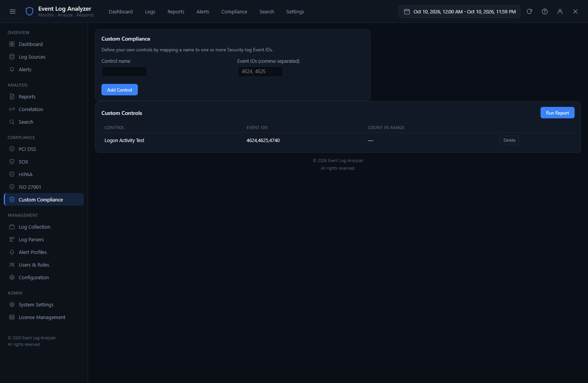The image size is (588, 383).
Task: Click the Logon Activity Test control name
Action: [124, 140]
